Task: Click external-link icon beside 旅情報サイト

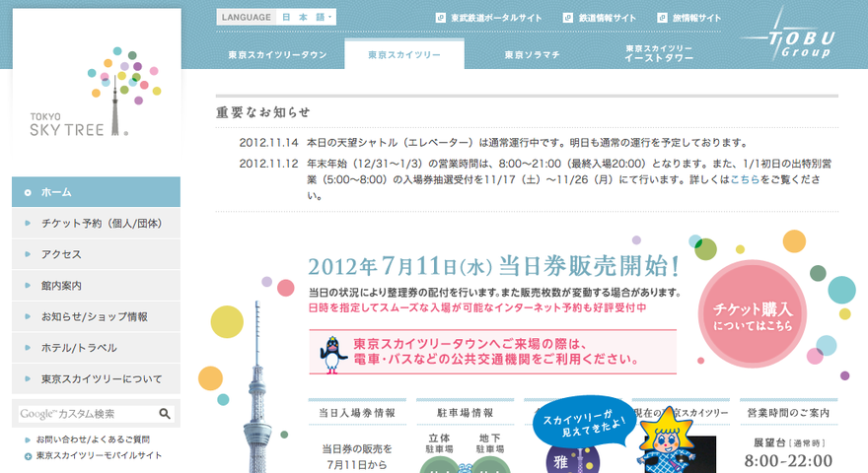Action: (662, 18)
